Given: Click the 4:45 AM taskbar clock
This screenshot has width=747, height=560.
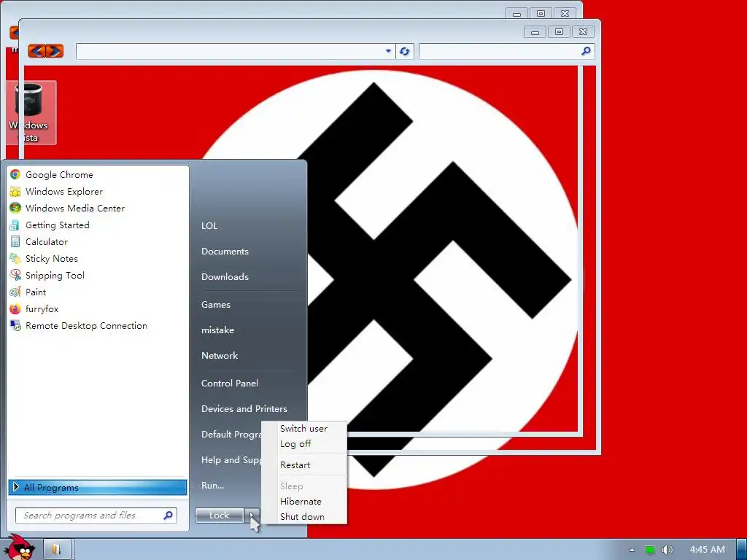Looking at the screenshot, I should click(707, 550).
